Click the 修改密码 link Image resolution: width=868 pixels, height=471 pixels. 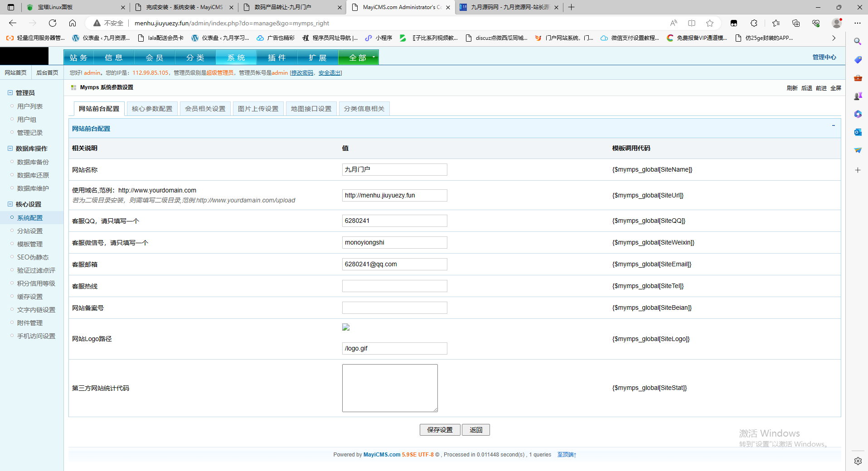pos(302,73)
